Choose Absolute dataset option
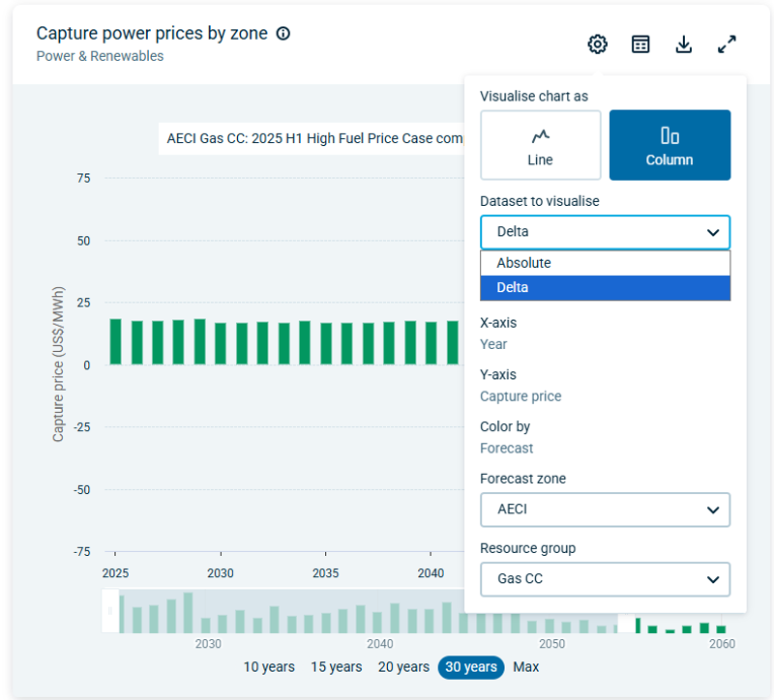Image resolution: width=774 pixels, height=700 pixels. tap(605, 263)
